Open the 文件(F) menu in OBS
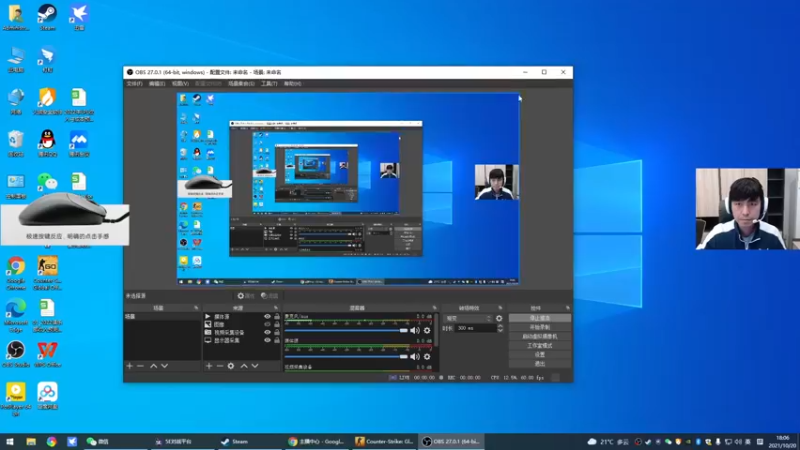800x450 pixels. [x=135, y=84]
